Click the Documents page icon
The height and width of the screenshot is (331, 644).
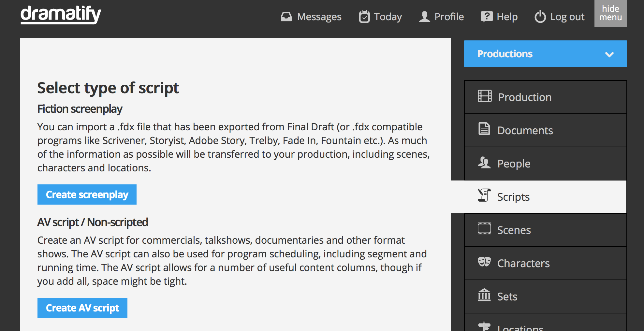[484, 129]
